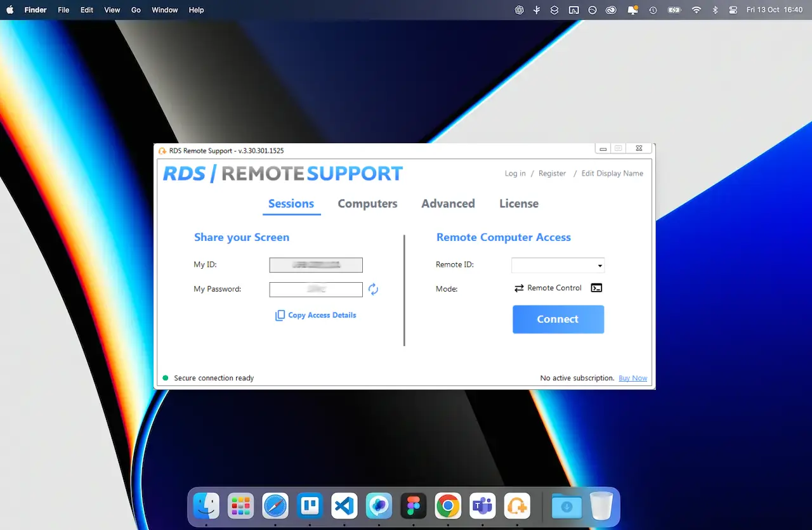Click the RDS Remote Support dock icon

pyautogui.click(x=516, y=506)
